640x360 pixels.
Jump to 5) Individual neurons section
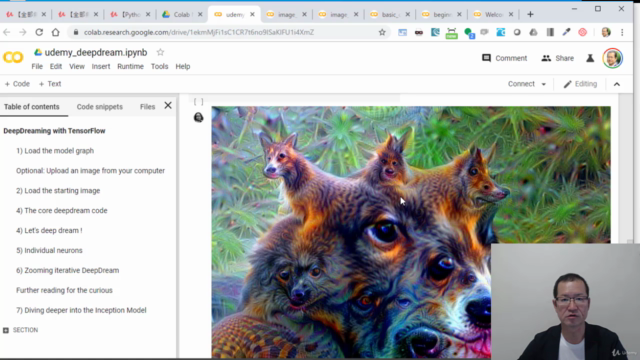coord(49,250)
